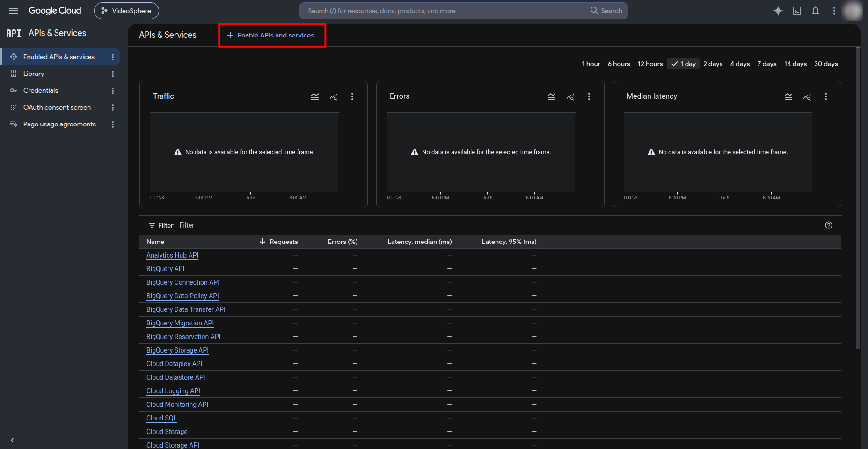Select the 30 days time range
Screen dimensions: 868x449
[826, 64]
